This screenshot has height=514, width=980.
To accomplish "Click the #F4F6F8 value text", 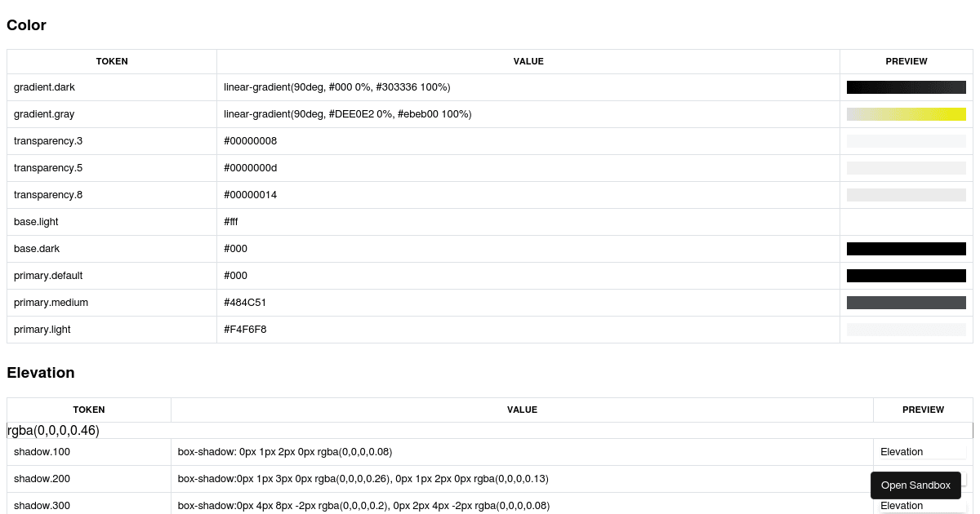I will 245,330.
